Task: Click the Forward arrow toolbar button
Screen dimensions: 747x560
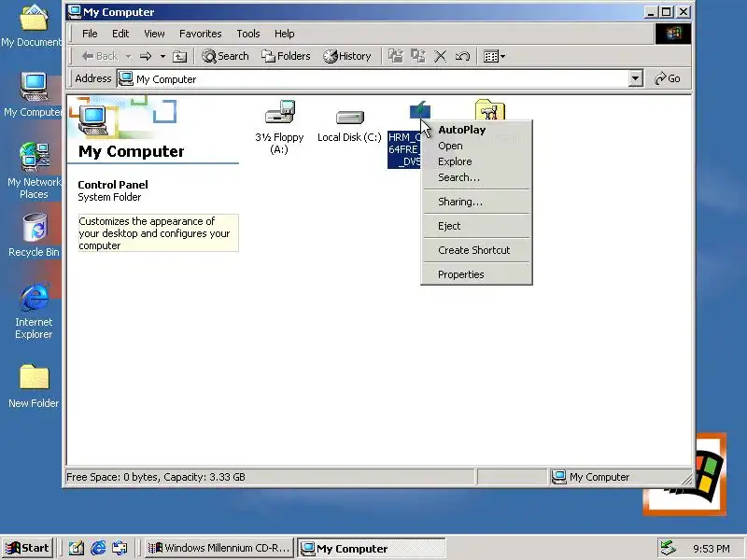Action: [146, 56]
